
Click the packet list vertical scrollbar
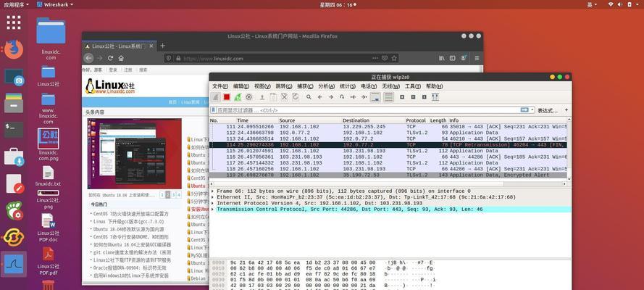(x=569, y=150)
